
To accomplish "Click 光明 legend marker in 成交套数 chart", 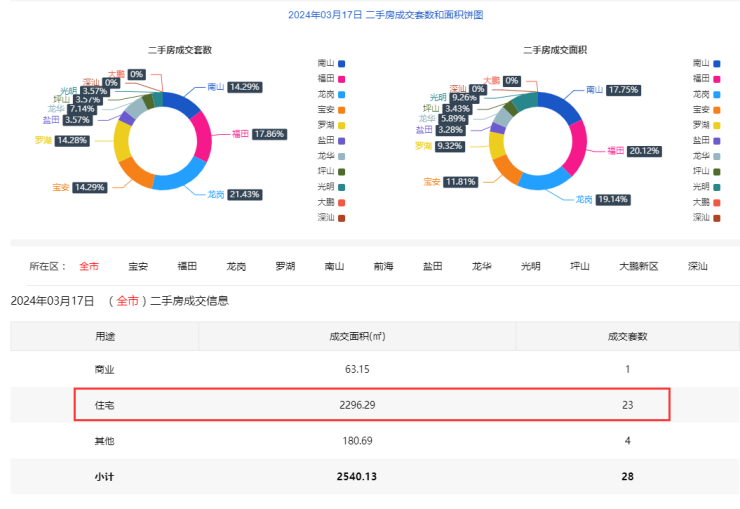I will click(342, 186).
